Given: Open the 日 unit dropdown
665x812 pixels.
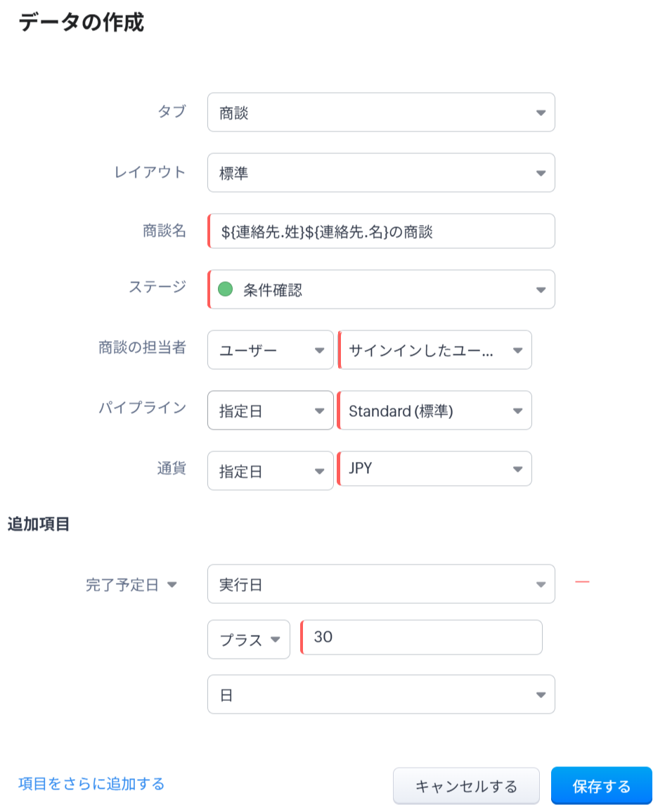Looking at the screenshot, I should 381,695.
